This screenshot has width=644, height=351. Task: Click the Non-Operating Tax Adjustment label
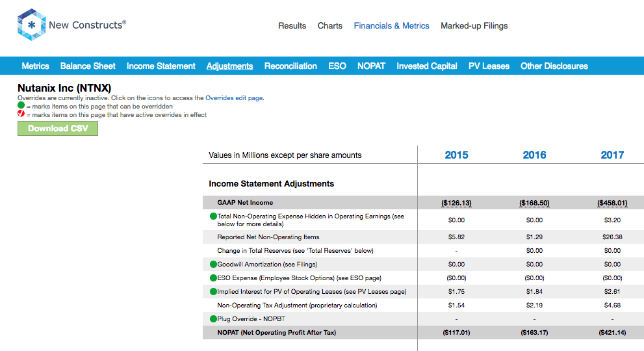coord(298,305)
